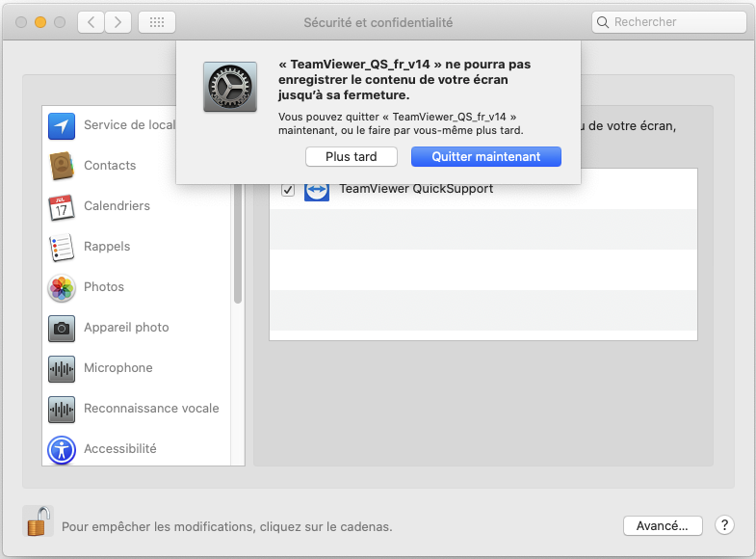
Task: Select Reconnaissance vocale in the sidebar
Action: pos(151,409)
